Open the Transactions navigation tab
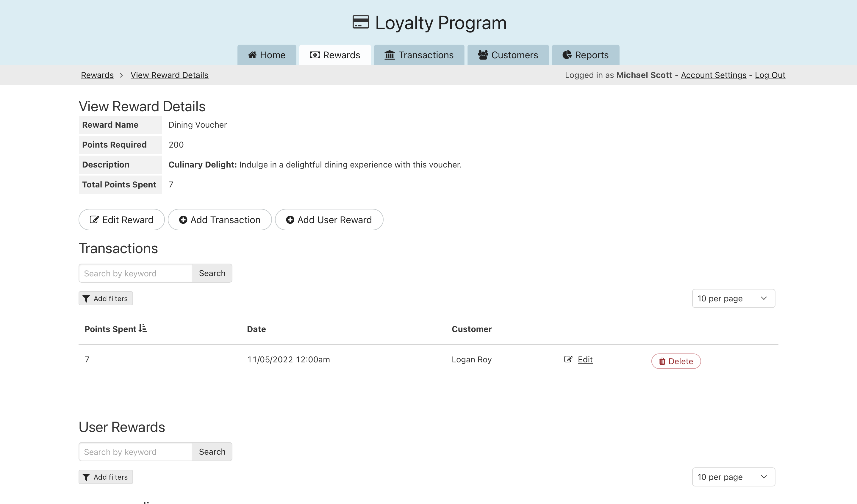Screen dimensions: 857x504 (x=419, y=55)
